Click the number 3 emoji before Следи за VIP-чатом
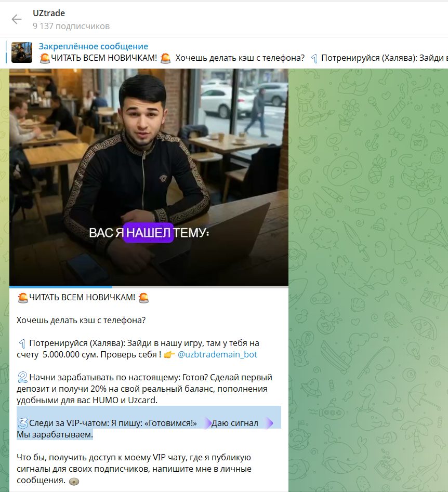The image size is (448, 492). coord(22,423)
